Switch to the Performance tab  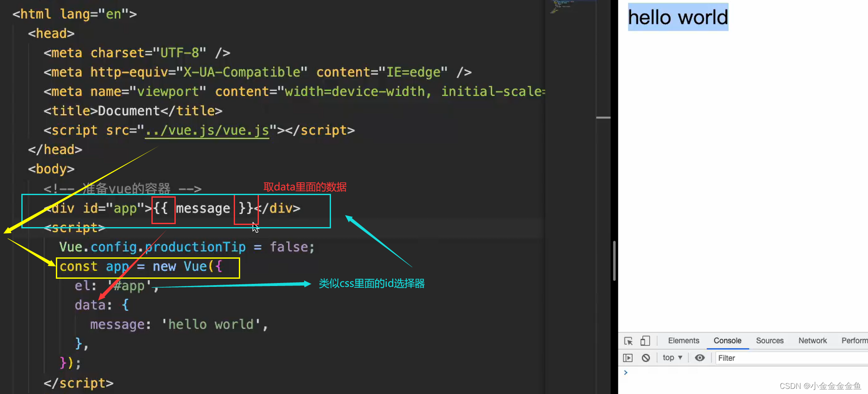point(854,341)
